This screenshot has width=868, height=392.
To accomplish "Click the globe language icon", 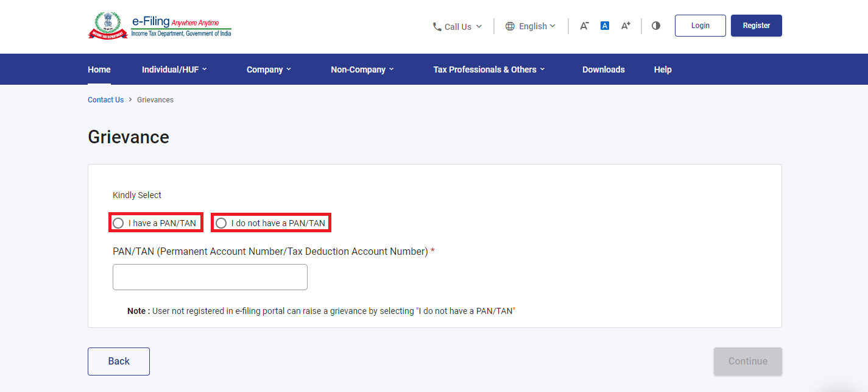I will click(510, 26).
